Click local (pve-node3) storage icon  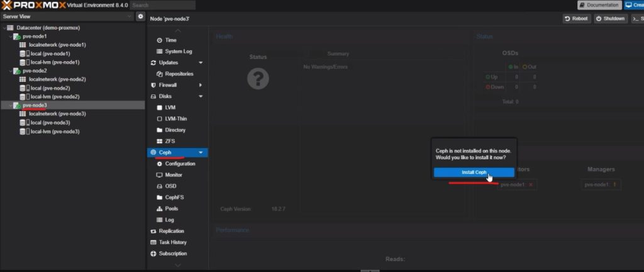[25, 123]
